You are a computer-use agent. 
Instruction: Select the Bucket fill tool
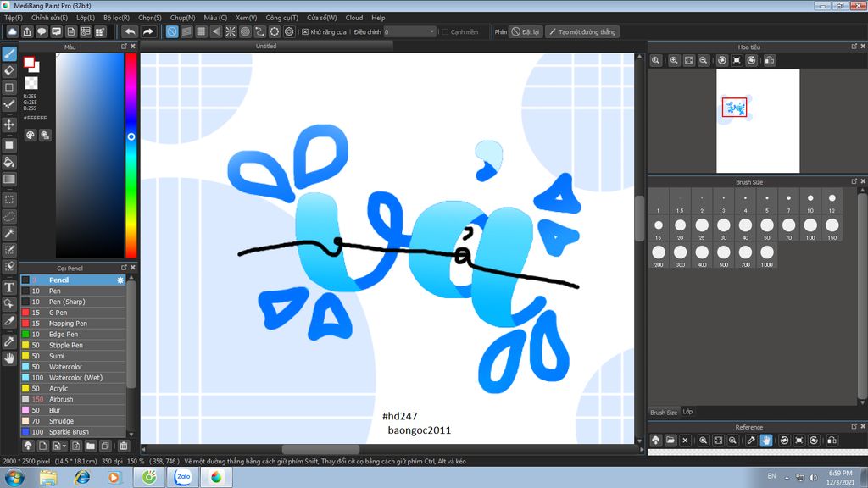[x=9, y=162]
